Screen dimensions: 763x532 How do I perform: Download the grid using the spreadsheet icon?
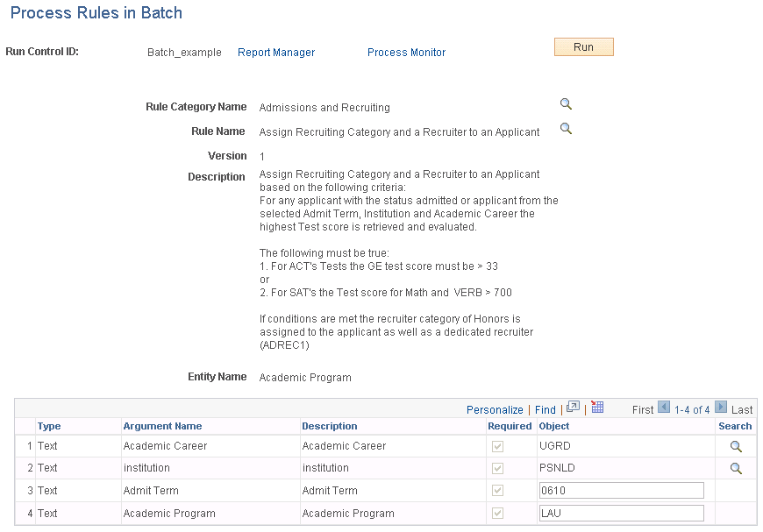pos(599,408)
